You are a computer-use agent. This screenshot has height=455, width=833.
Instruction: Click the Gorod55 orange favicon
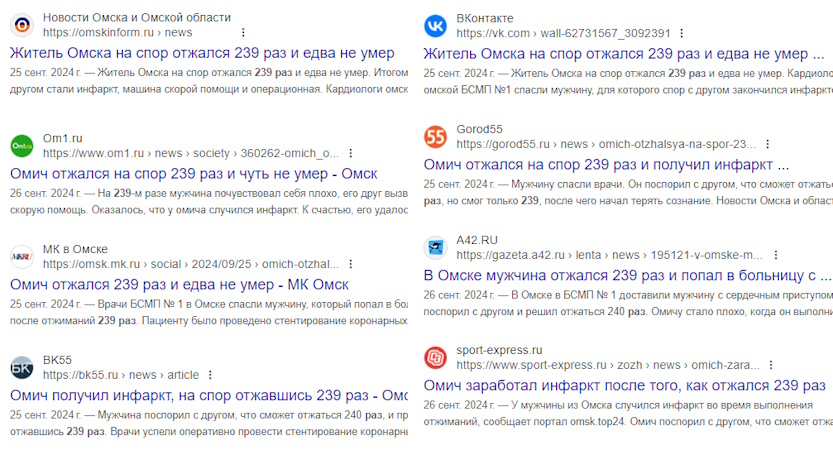point(436,137)
